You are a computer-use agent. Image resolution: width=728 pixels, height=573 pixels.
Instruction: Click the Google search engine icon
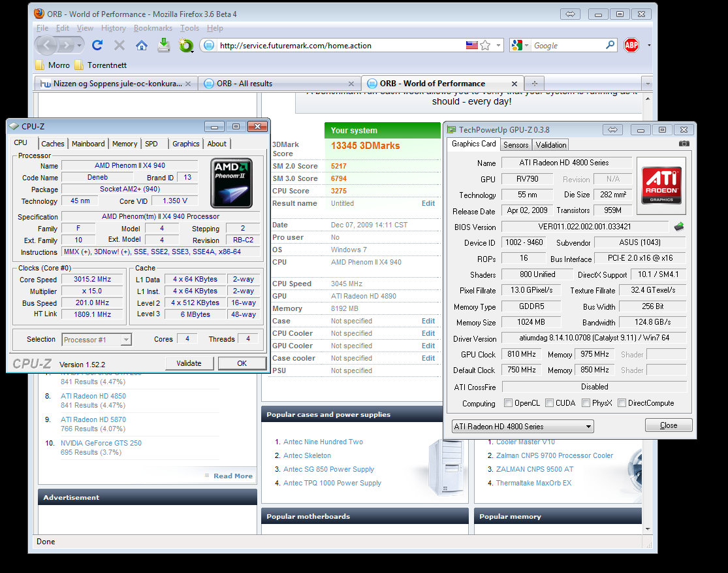click(516, 45)
